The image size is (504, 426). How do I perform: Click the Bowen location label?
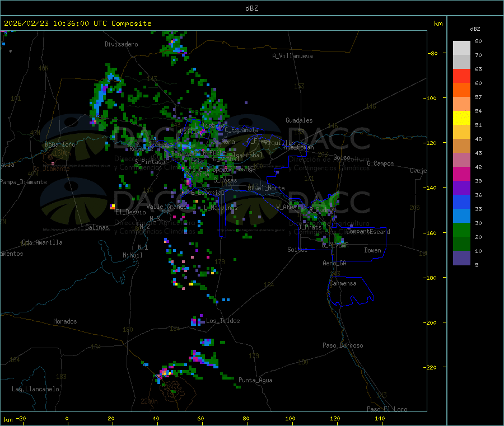[x=372, y=250]
